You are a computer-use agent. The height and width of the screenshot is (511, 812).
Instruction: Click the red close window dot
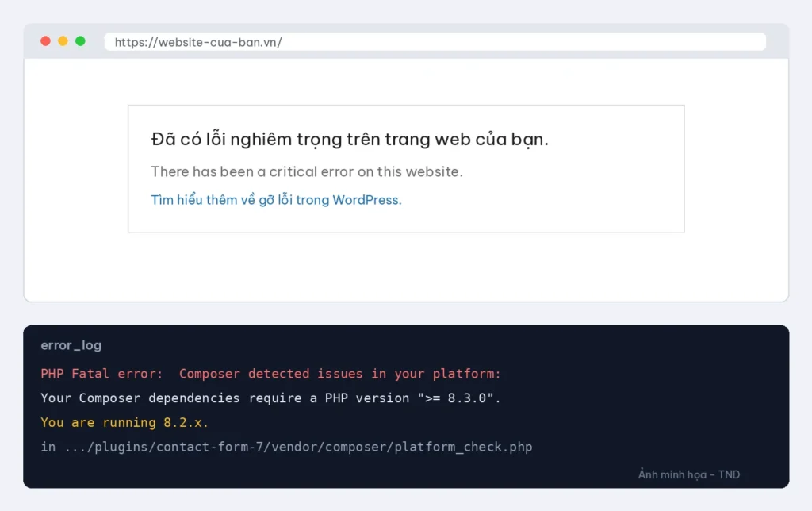[x=45, y=41]
